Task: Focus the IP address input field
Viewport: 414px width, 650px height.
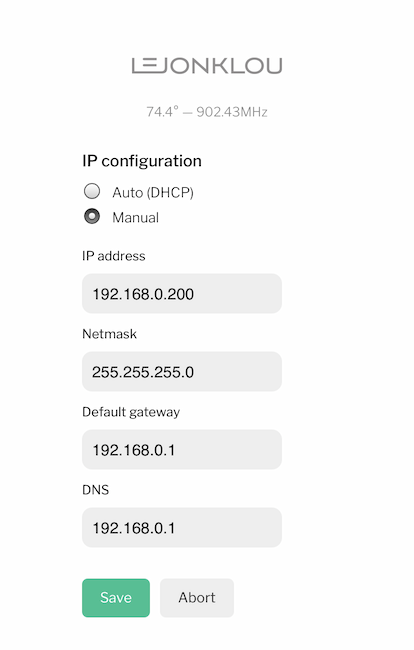Action: click(x=182, y=293)
